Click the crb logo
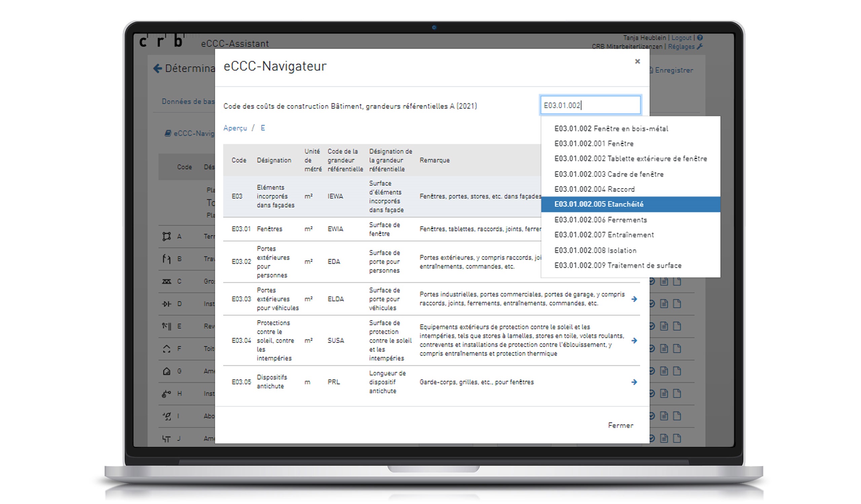Viewport: 861px width, 504px height. [162, 41]
